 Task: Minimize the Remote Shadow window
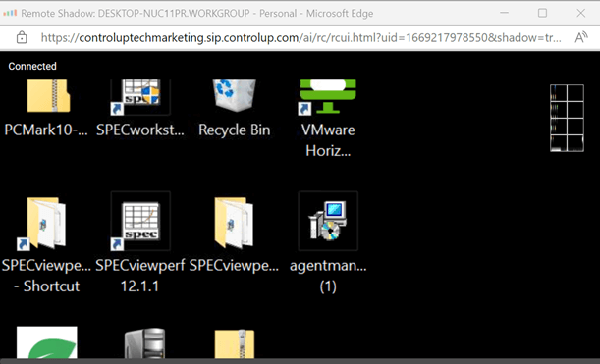click(x=505, y=13)
